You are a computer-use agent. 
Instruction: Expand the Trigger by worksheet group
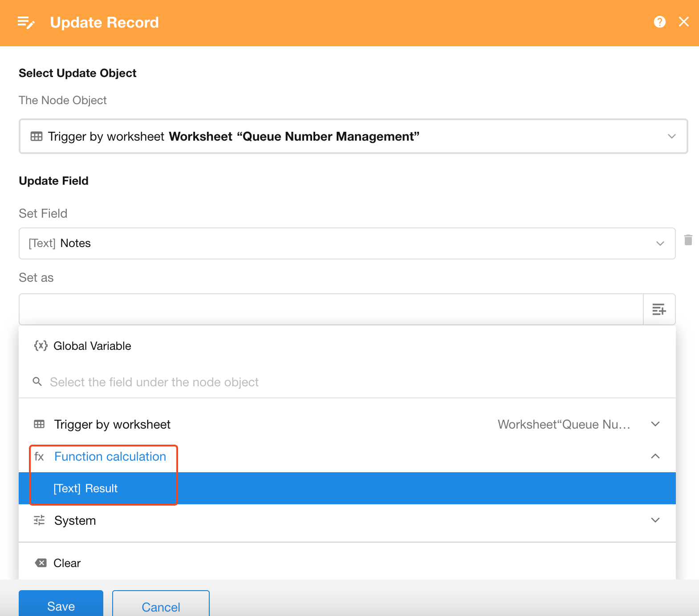point(655,424)
